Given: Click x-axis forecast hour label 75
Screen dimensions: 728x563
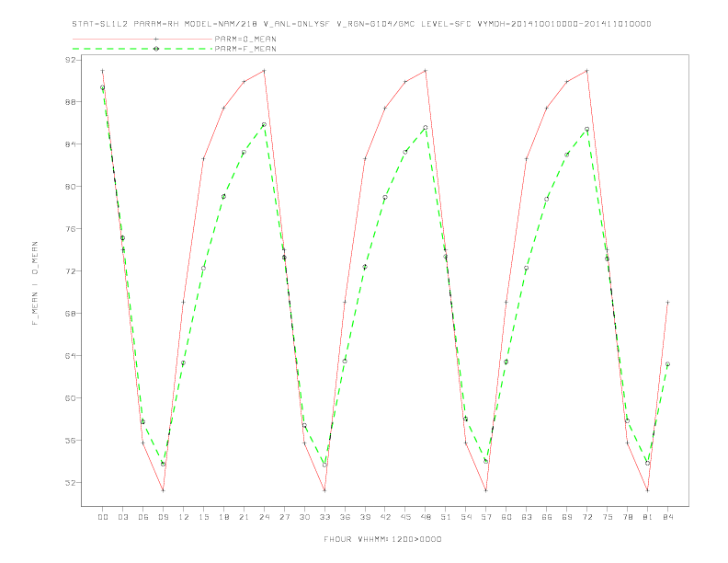Looking at the screenshot, I should tap(608, 517).
